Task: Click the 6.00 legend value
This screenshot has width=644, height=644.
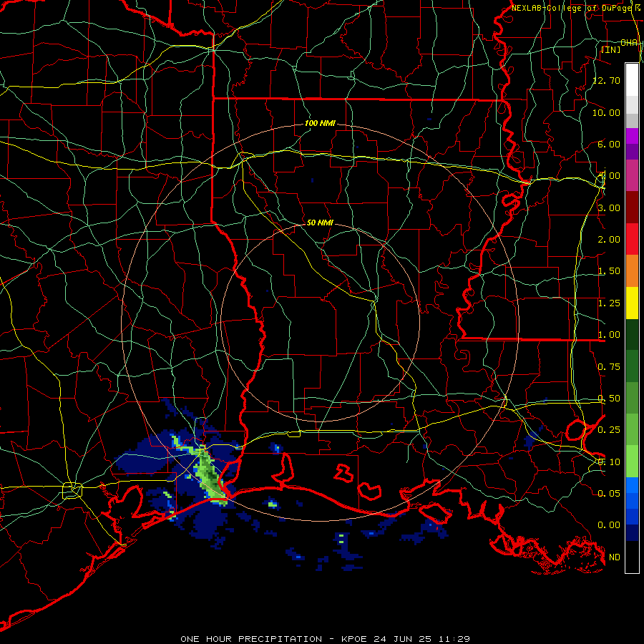Action: coord(609,144)
